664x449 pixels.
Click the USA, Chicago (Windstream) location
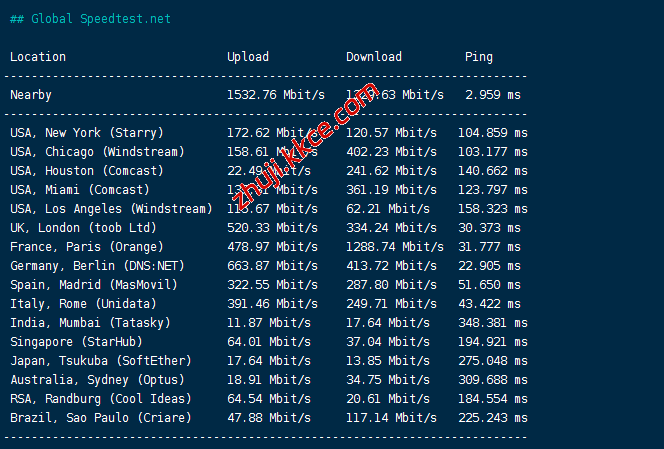[97, 152]
